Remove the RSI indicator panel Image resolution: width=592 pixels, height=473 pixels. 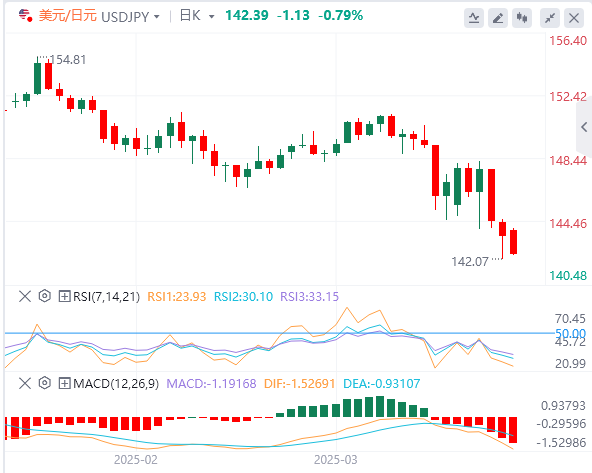(x=25, y=296)
